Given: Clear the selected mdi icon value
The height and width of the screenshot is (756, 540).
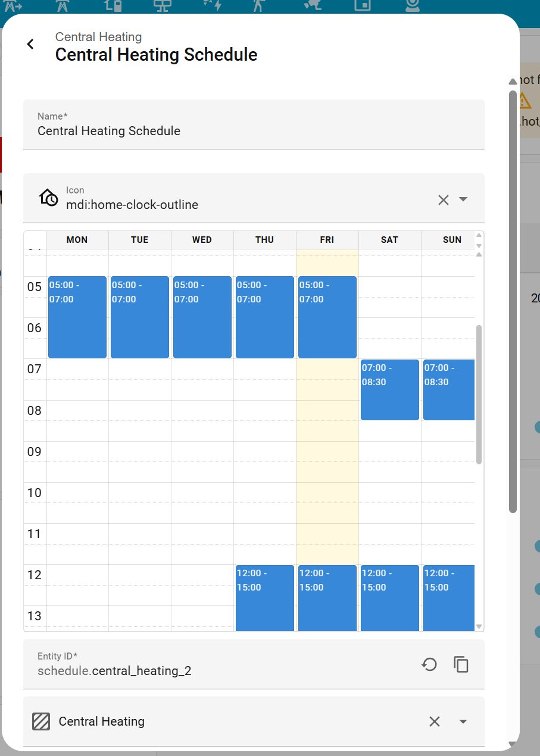Looking at the screenshot, I should 443,200.
